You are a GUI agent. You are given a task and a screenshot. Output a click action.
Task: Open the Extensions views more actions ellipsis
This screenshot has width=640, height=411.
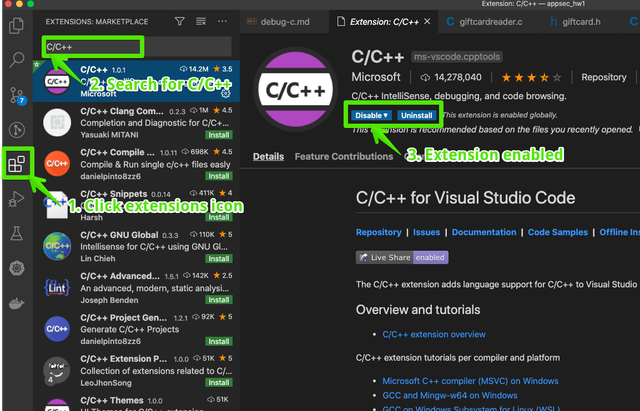coord(222,21)
